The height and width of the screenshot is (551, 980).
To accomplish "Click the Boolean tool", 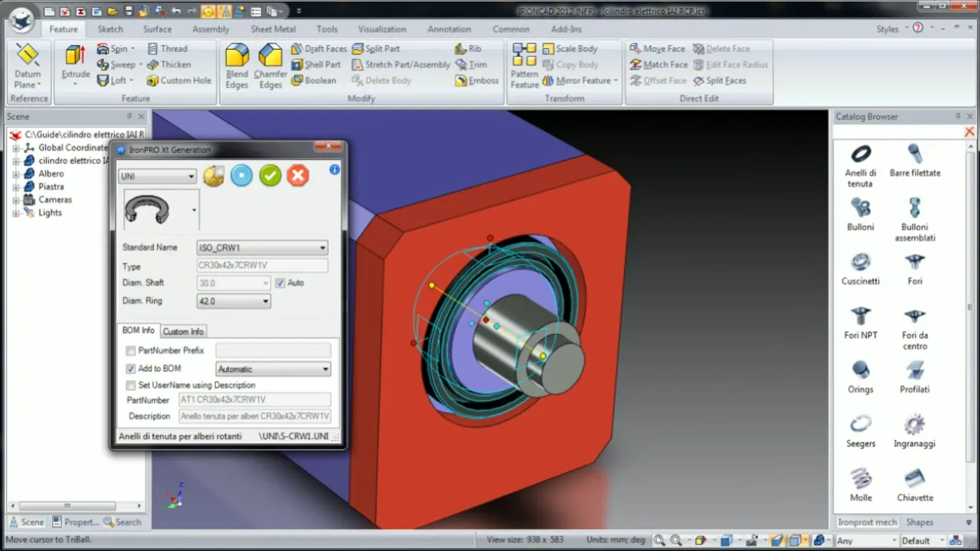I will pos(314,80).
